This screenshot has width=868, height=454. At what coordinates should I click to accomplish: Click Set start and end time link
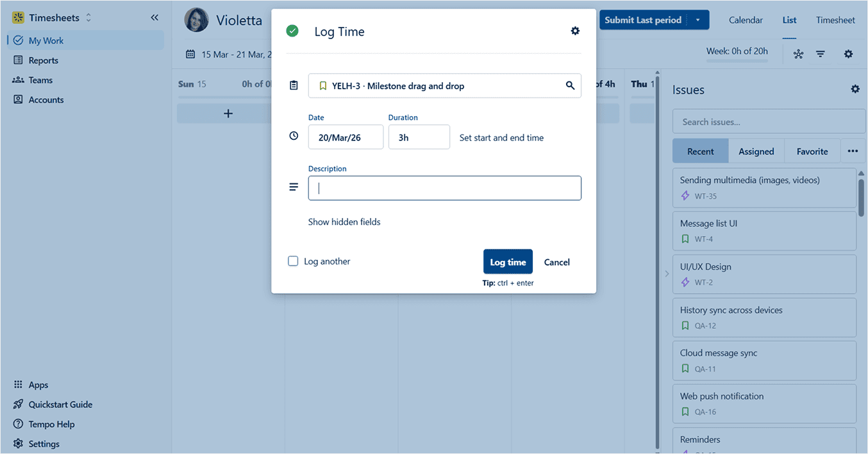501,137
